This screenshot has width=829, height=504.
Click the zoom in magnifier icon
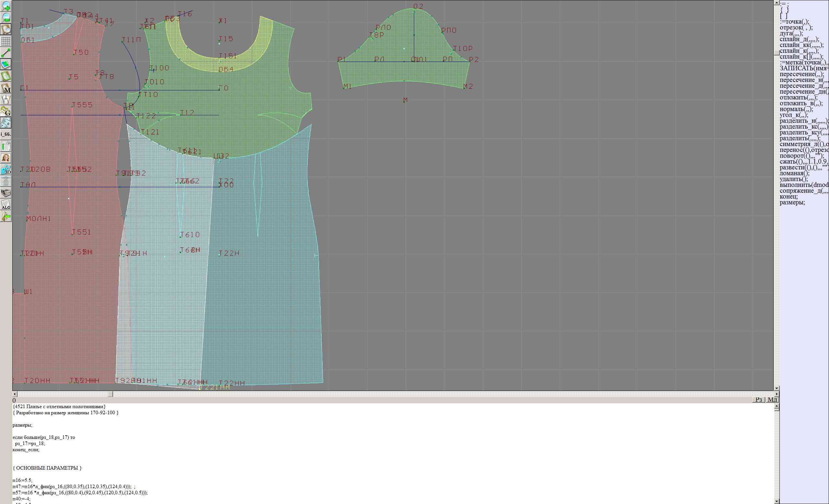6,6
